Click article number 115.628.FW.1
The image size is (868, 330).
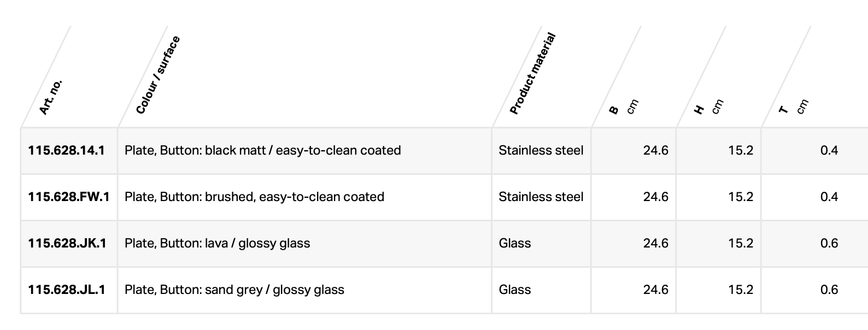pos(69,197)
